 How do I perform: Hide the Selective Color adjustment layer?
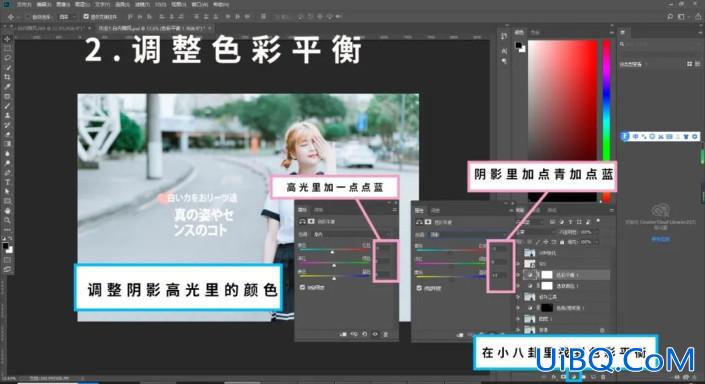point(518,286)
